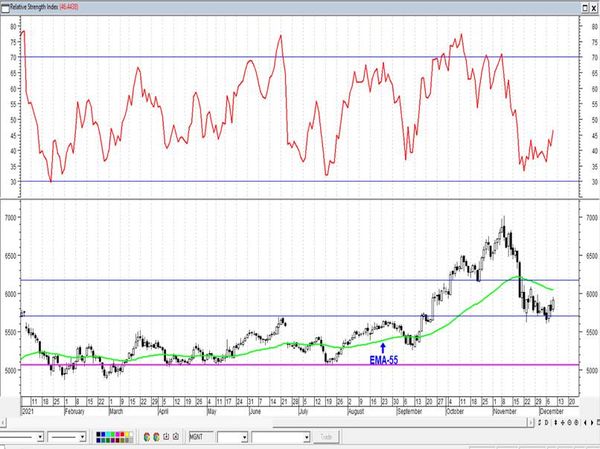Click the left-pointing chart scroll arrow

point(585,423)
